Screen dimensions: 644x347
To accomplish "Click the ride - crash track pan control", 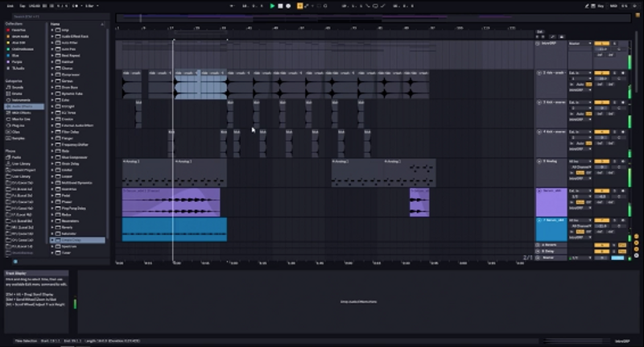I will [x=619, y=78].
